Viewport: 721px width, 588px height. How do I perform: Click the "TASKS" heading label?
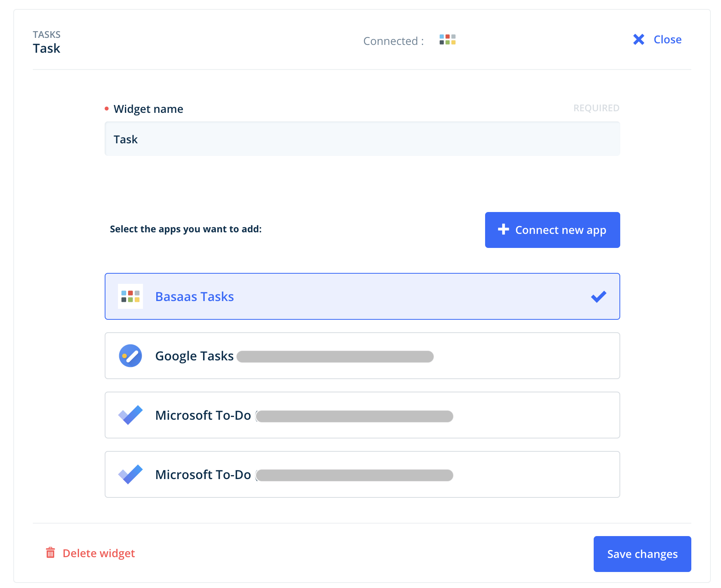click(x=46, y=35)
